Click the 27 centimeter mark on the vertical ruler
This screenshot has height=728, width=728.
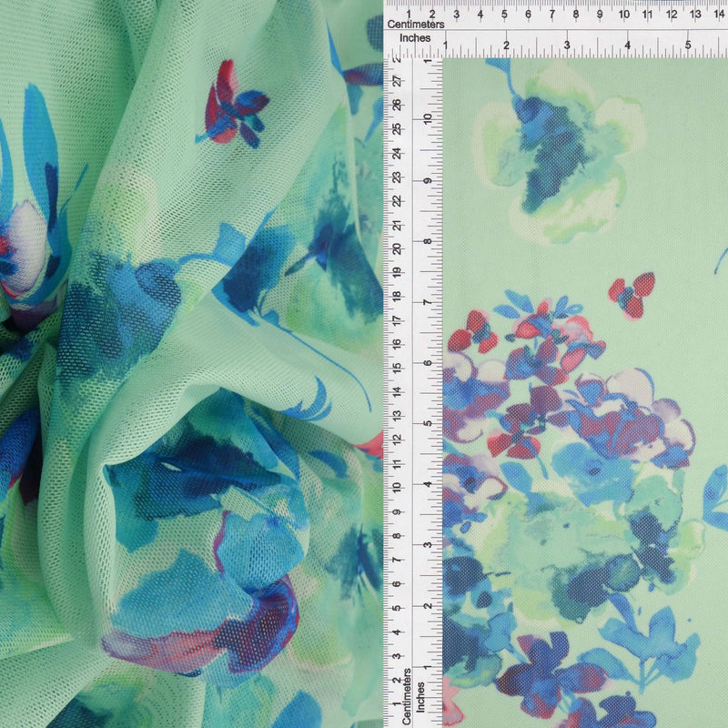pyautogui.click(x=398, y=81)
